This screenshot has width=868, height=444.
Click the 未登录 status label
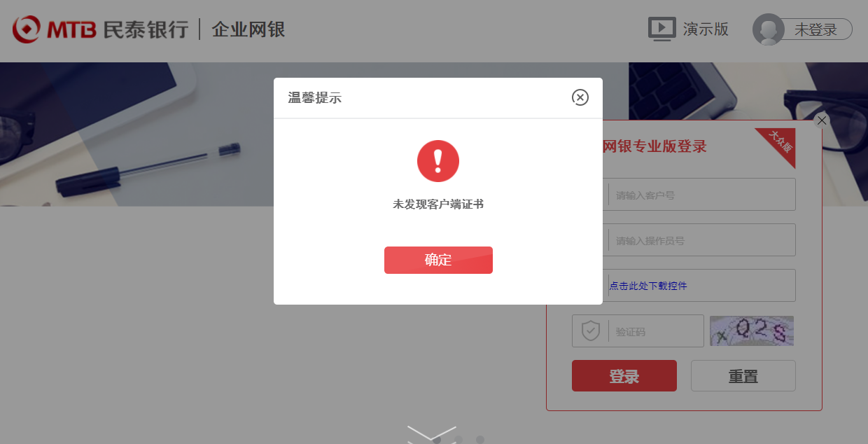point(815,29)
